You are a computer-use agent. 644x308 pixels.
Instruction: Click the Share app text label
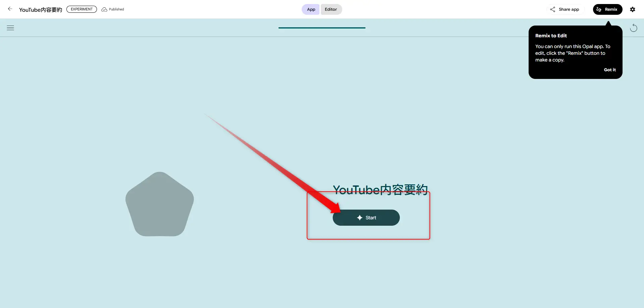[569, 9]
